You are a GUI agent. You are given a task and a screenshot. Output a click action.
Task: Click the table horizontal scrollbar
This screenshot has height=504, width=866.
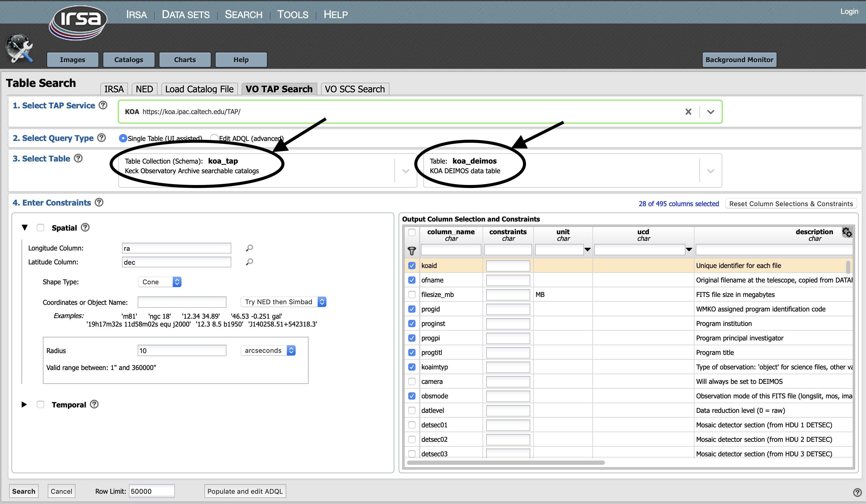click(x=505, y=462)
